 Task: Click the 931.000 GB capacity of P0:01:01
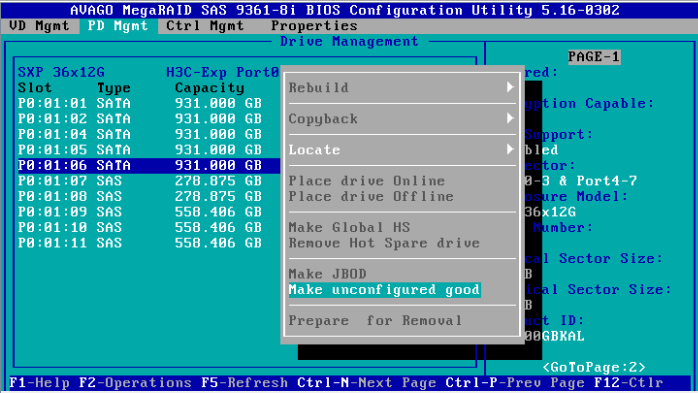point(218,103)
